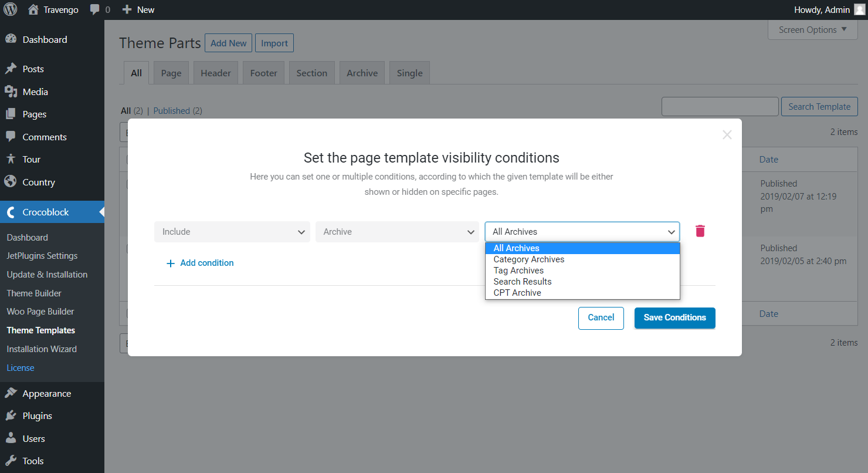
Task: Open Theme Builder submenu item
Action: click(x=34, y=293)
